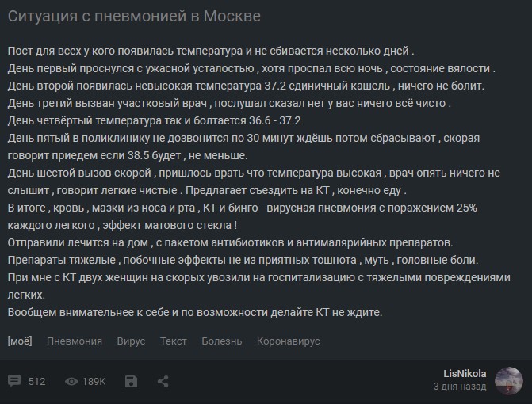532x404 pixels.
Task: Open LisNikola's avatar picture
Action: [x=508, y=380]
